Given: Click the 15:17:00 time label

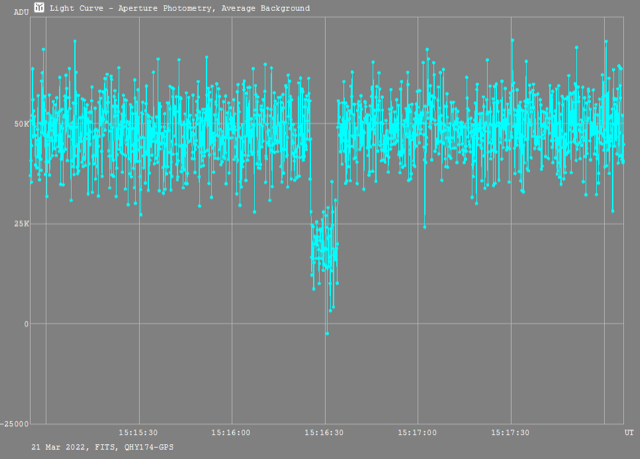Looking at the screenshot, I should coord(417,432).
